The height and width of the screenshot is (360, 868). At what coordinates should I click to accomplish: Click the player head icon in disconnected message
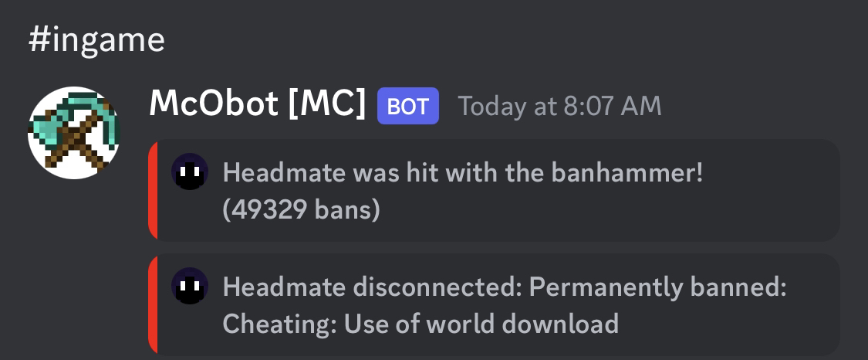click(189, 287)
